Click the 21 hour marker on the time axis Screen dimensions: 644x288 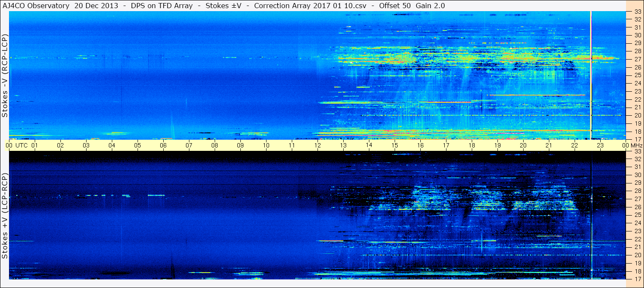tap(549, 145)
